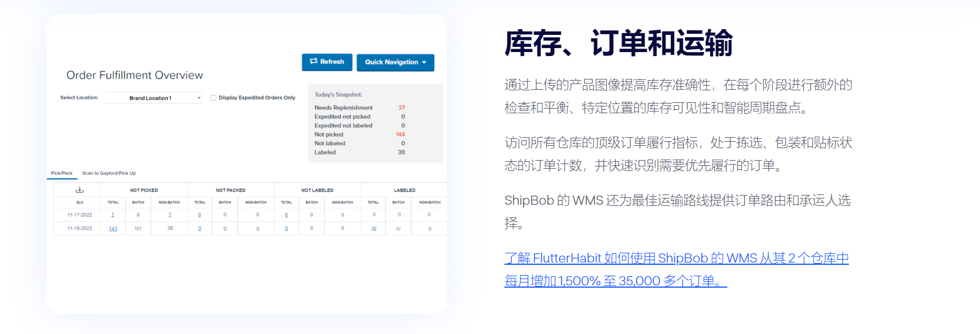Click the 库存、订单和运输 heading

(x=619, y=43)
